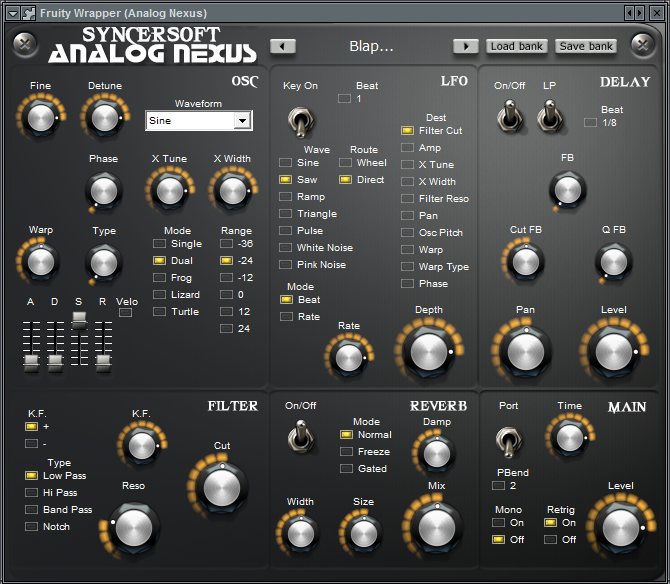Image resolution: width=670 pixels, height=584 pixels.
Task: Click the X Tune knob
Action: coord(170,191)
